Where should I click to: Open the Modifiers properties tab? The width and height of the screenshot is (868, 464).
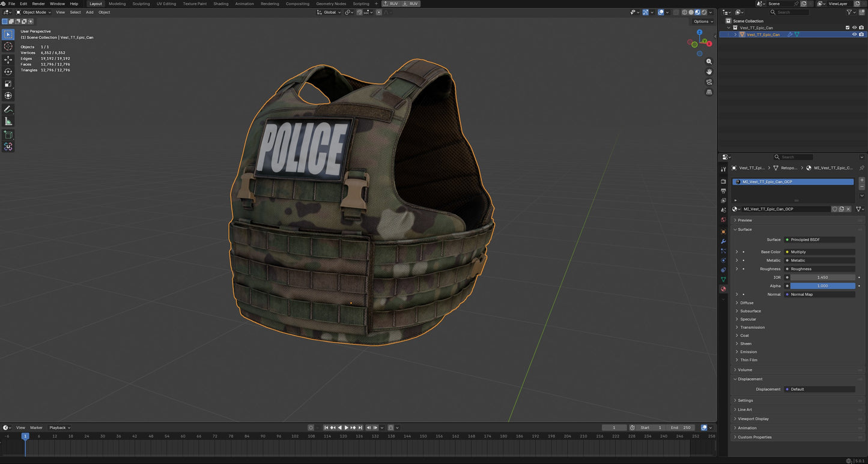click(x=723, y=241)
